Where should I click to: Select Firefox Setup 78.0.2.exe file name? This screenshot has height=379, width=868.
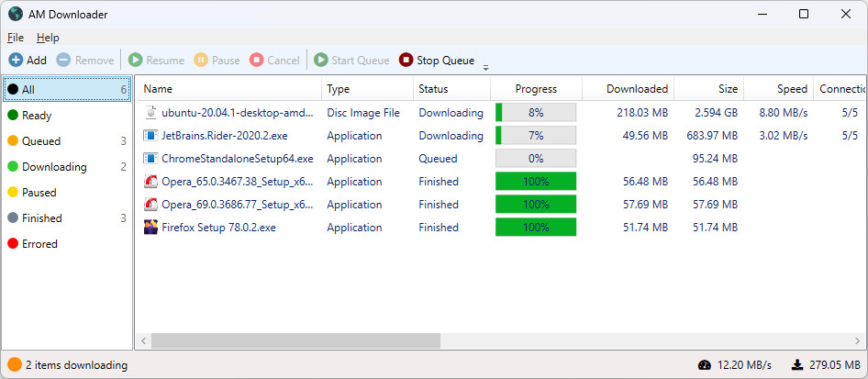(x=218, y=228)
